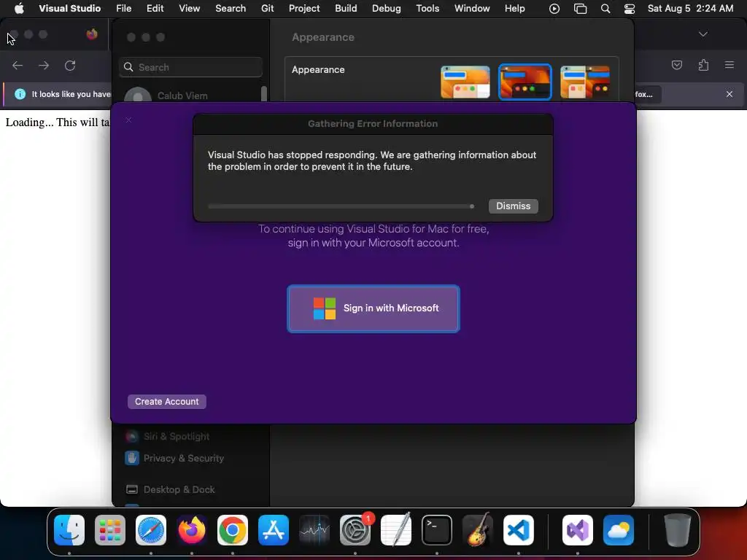747x560 pixels.
Task: Open Firefox from the dock
Action: pyautogui.click(x=192, y=530)
